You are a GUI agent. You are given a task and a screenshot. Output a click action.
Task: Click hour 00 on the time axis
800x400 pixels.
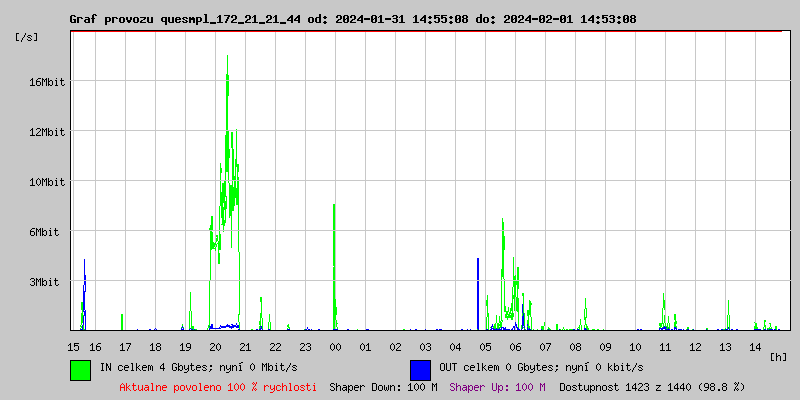click(335, 346)
